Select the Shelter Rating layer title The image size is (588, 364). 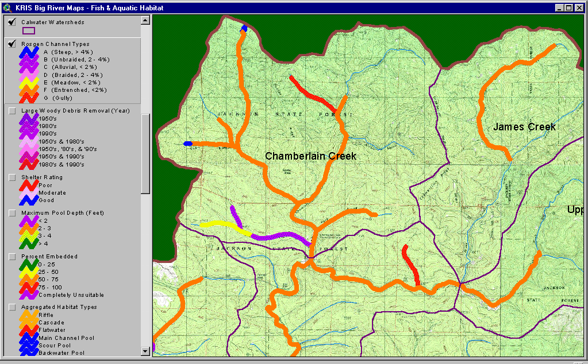click(41, 177)
